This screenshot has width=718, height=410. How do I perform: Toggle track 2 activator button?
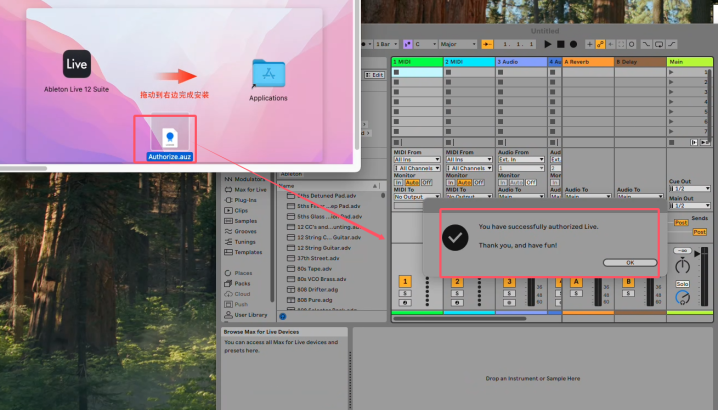pyautogui.click(x=457, y=281)
